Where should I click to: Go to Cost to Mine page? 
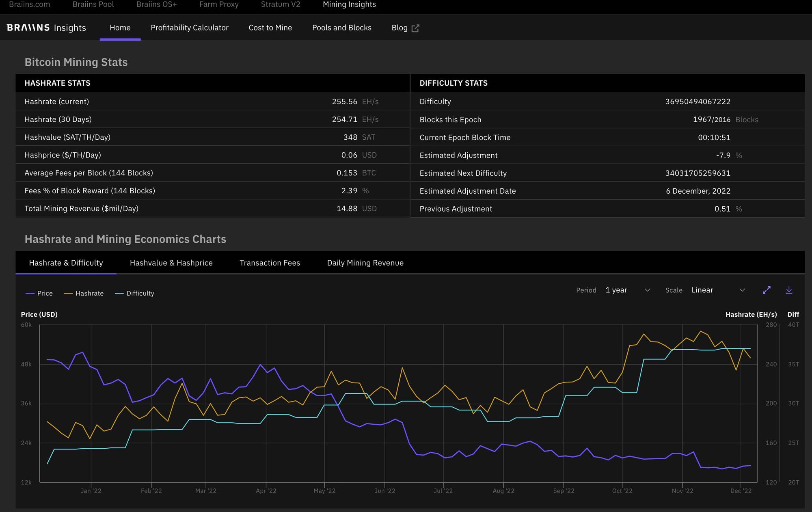(x=270, y=28)
